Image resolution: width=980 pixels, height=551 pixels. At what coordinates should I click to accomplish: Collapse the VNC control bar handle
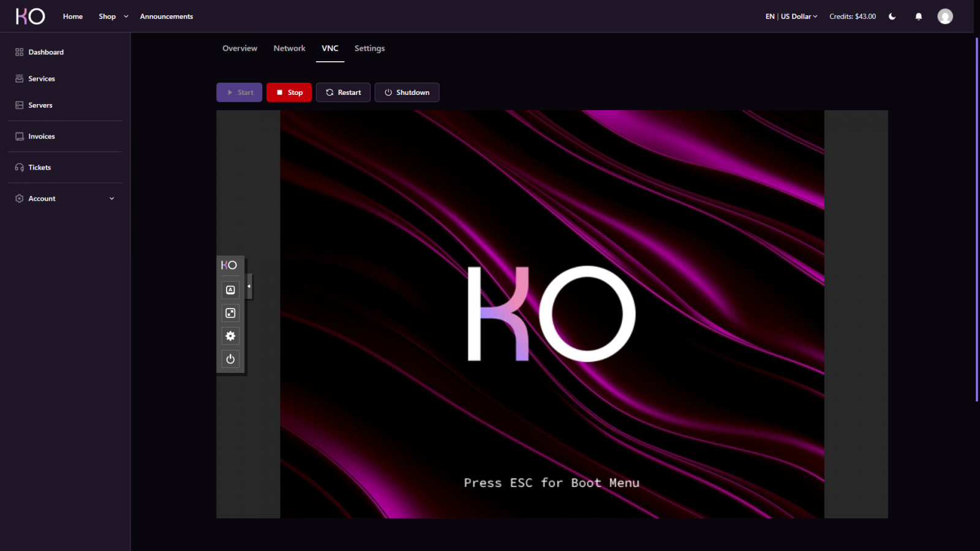pyautogui.click(x=249, y=287)
